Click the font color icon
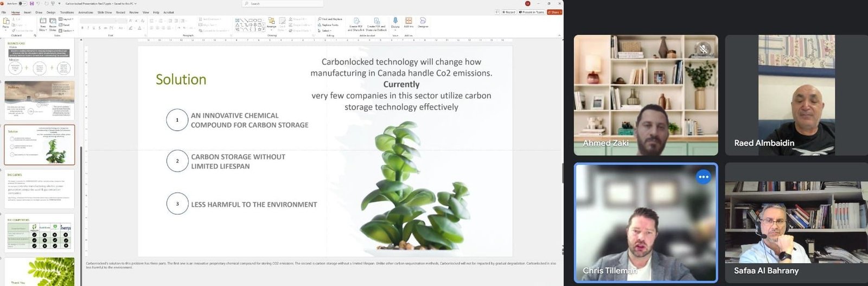The width and height of the screenshot is (868, 286). click(140, 28)
